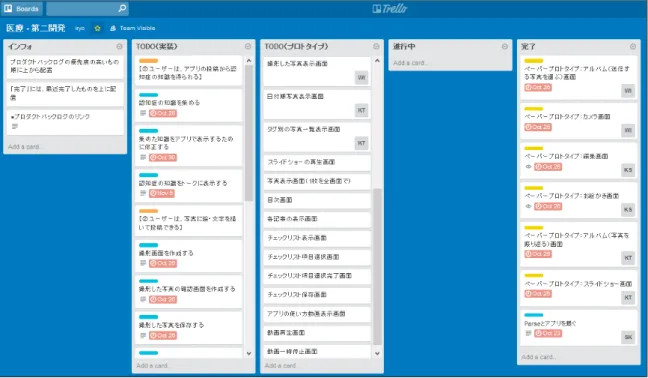Click yellow label on カメラ画面 card
This screenshot has width=648, height=378.
tap(534, 109)
